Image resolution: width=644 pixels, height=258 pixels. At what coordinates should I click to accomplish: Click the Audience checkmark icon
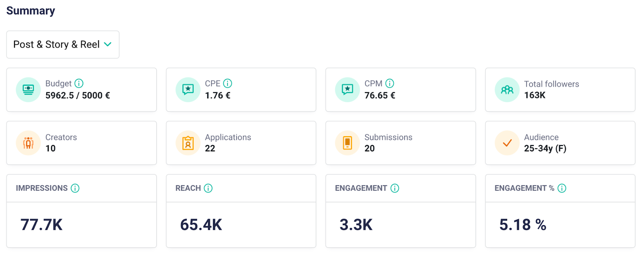tap(507, 143)
